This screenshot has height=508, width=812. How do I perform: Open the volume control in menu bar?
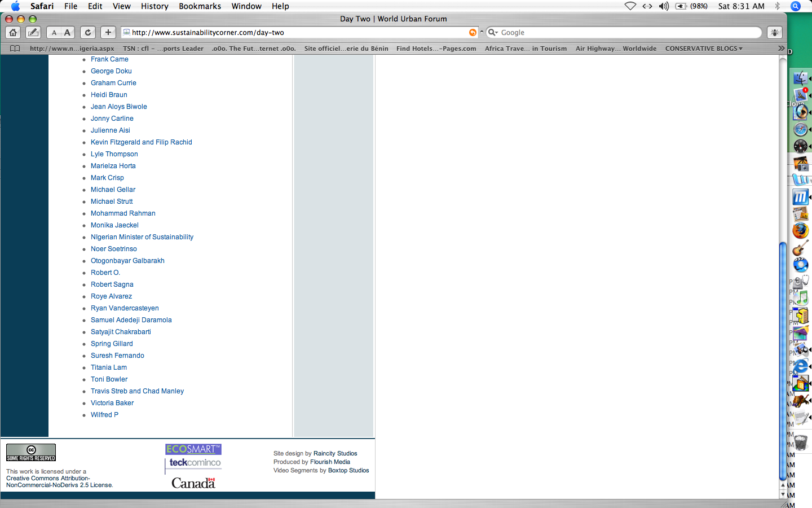pos(664,6)
